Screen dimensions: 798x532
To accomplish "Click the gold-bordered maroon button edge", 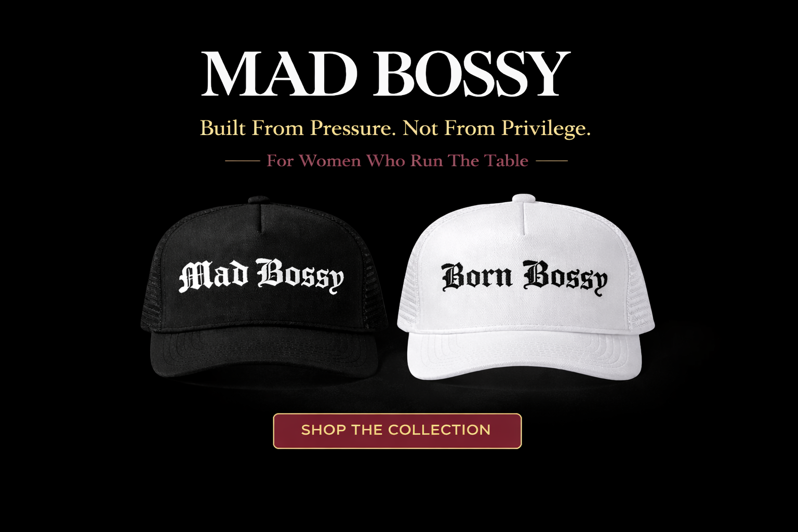I will pos(397,415).
